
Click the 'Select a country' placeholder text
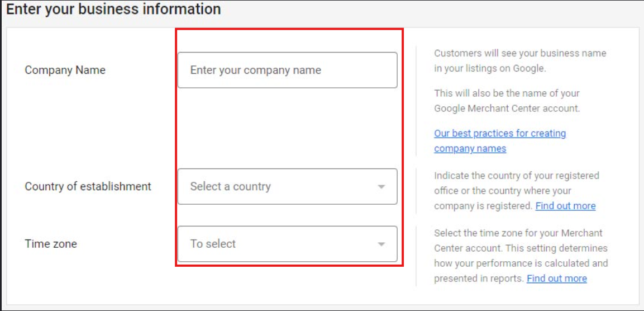(x=230, y=187)
